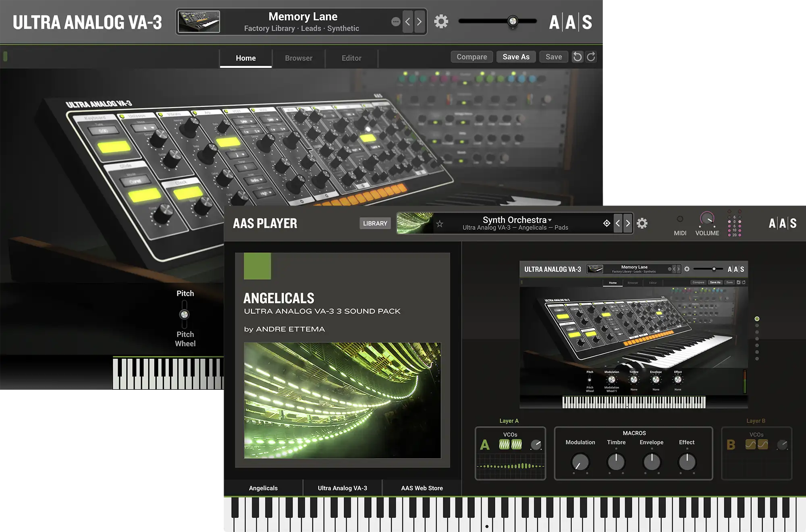This screenshot has height=532, width=806.
Task: Select second Layer A VCO waveform icon
Action: pos(517,444)
